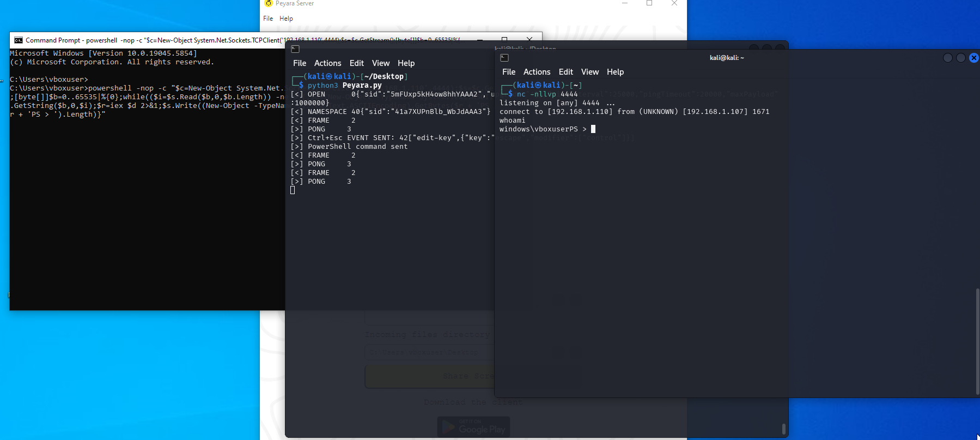The width and height of the screenshot is (980, 440).
Task: Click the kali@kali: ~ terminal scrollbar
Action: (977, 341)
